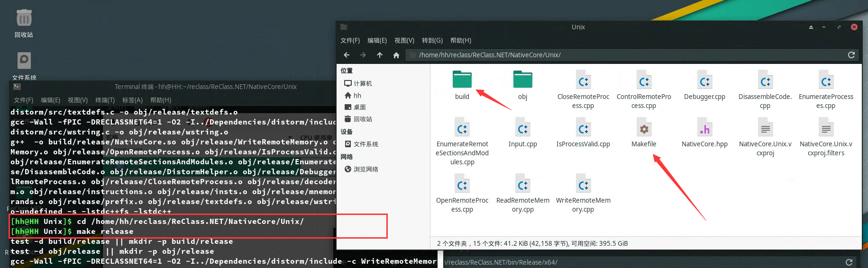Go up to parent folder

(380, 55)
